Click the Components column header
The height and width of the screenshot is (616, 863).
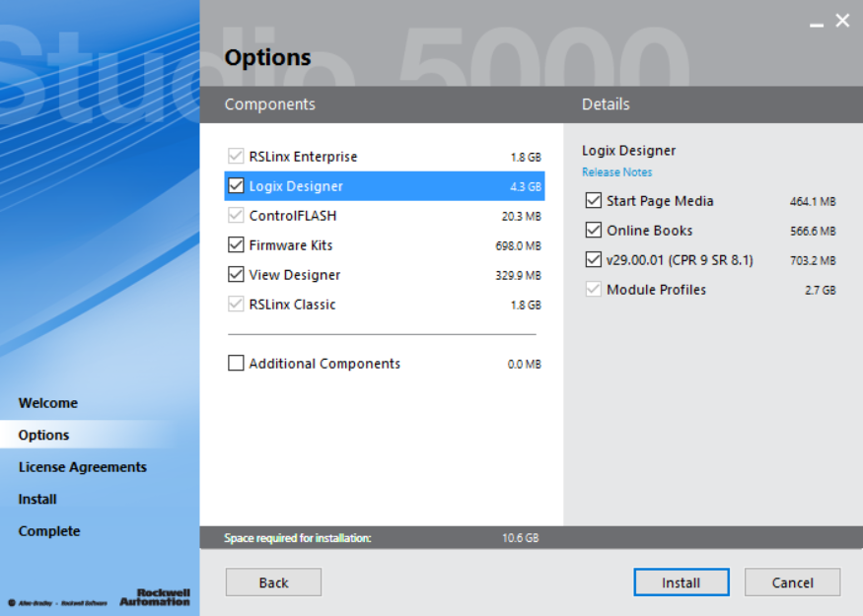coord(269,104)
